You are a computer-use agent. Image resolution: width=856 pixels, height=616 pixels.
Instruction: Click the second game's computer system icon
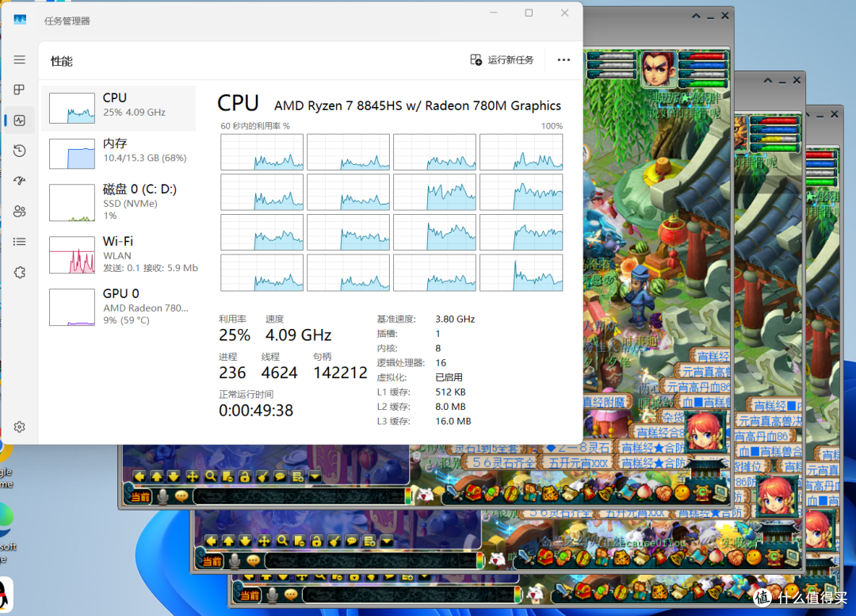point(792,557)
